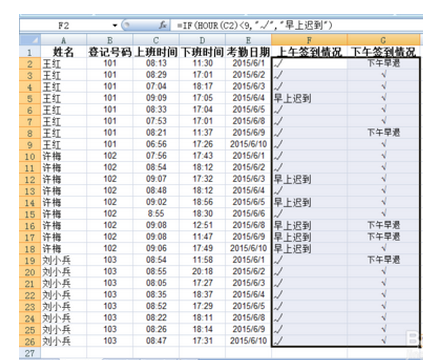Select column E header
This screenshot has width=423, height=360.
pos(248,40)
